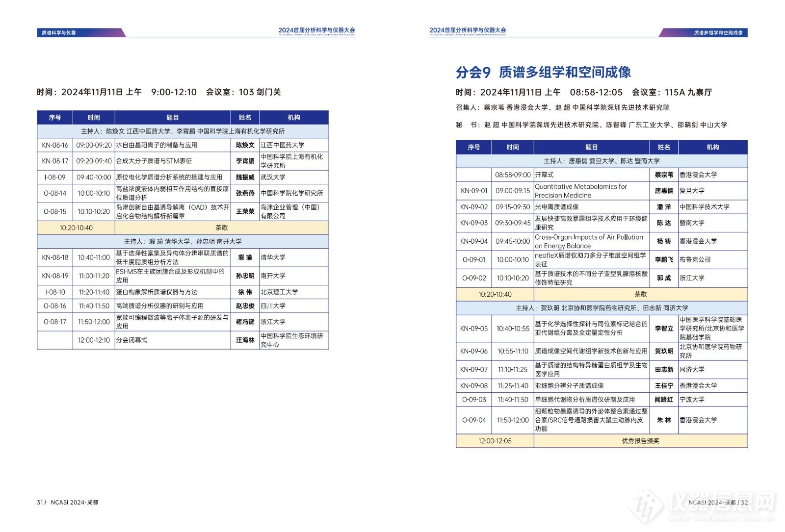Viewport: 785px width, 532px height.
Task: Select row ID O-09-01
Action: click(x=474, y=259)
